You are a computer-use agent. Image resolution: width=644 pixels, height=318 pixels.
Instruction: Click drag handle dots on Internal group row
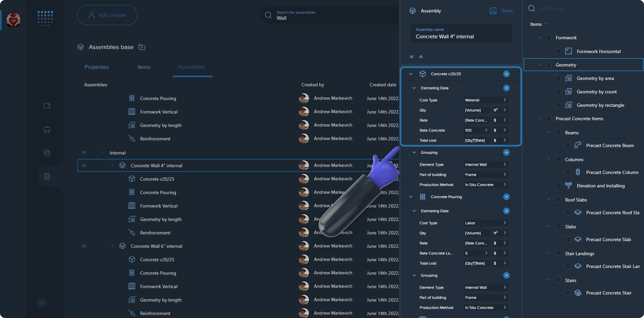click(x=84, y=152)
